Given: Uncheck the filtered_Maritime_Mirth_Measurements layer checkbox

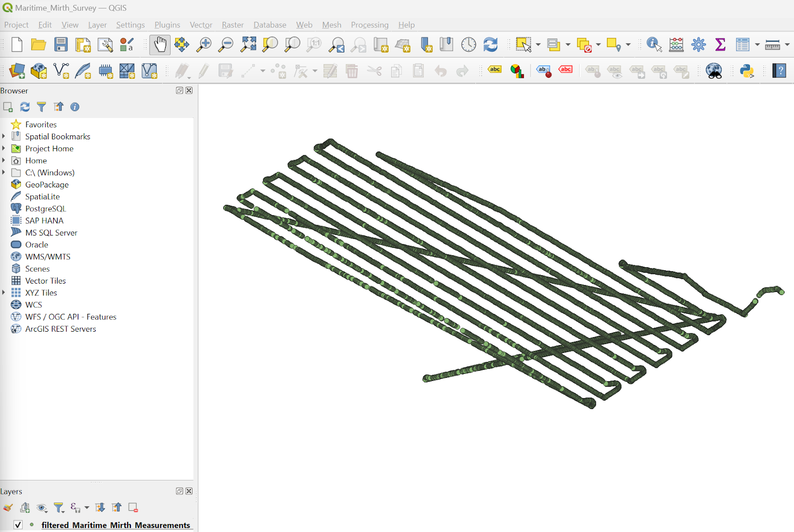Looking at the screenshot, I should (18, 525).
